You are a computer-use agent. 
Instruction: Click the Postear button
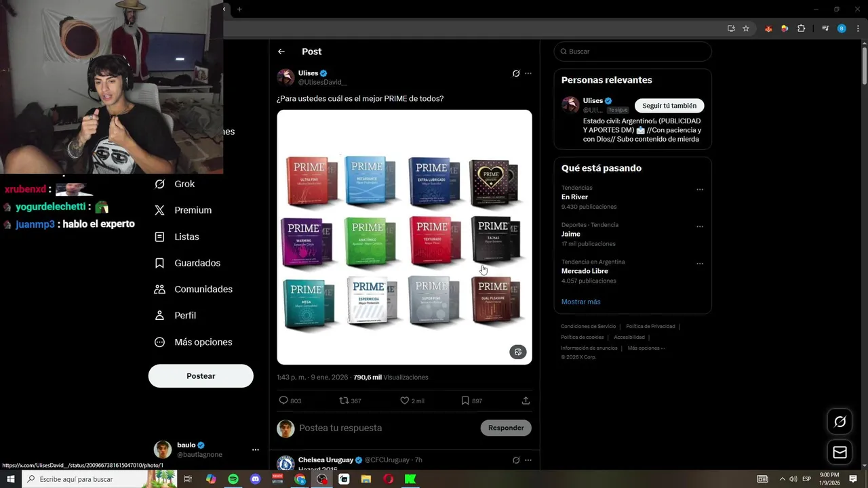(x=201, y=376)
